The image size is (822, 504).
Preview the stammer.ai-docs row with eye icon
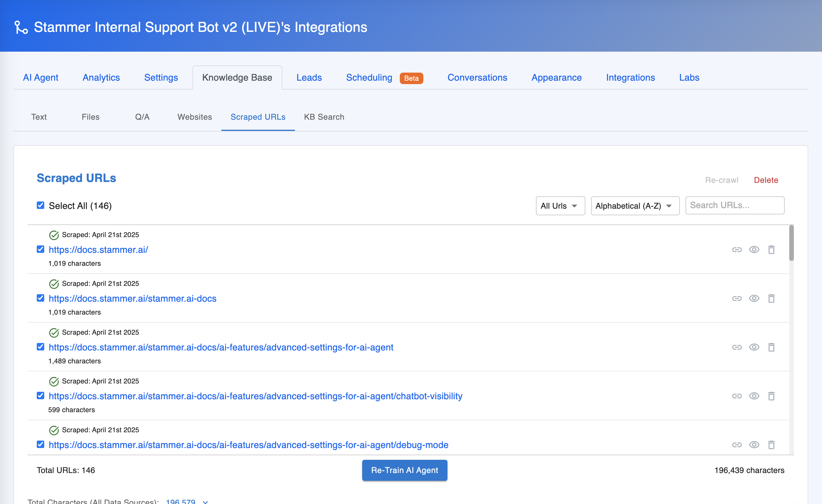754,298
